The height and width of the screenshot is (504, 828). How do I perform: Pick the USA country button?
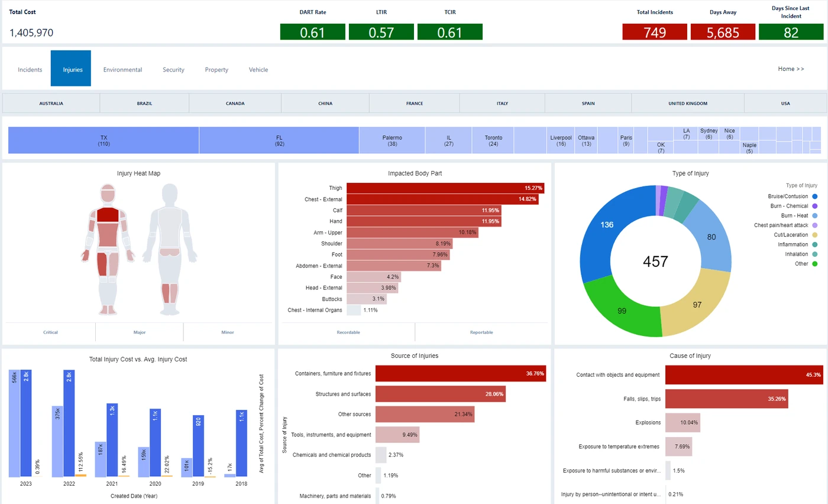[785, 103]
